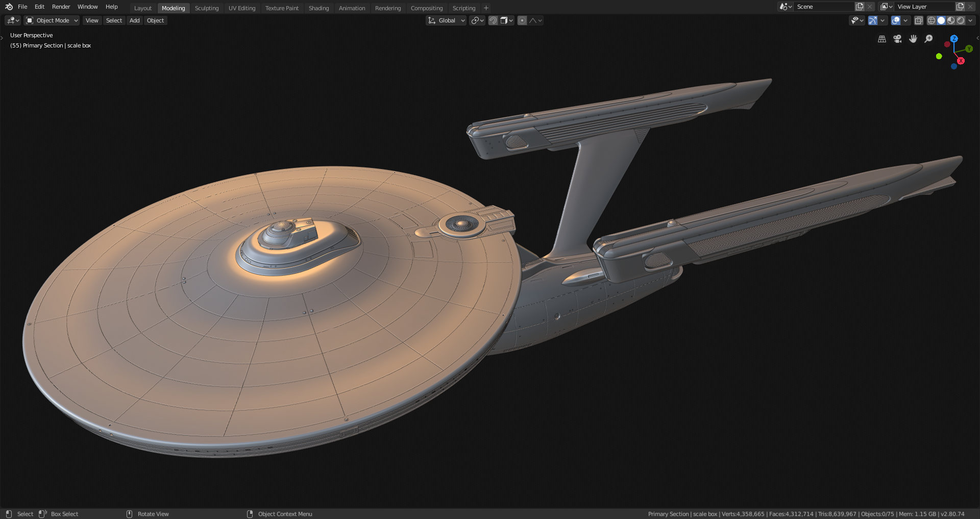Image resolution: width=980 pixels, height=519 pixels.
Task: Remove the current view layer
Action: [970, 7]
